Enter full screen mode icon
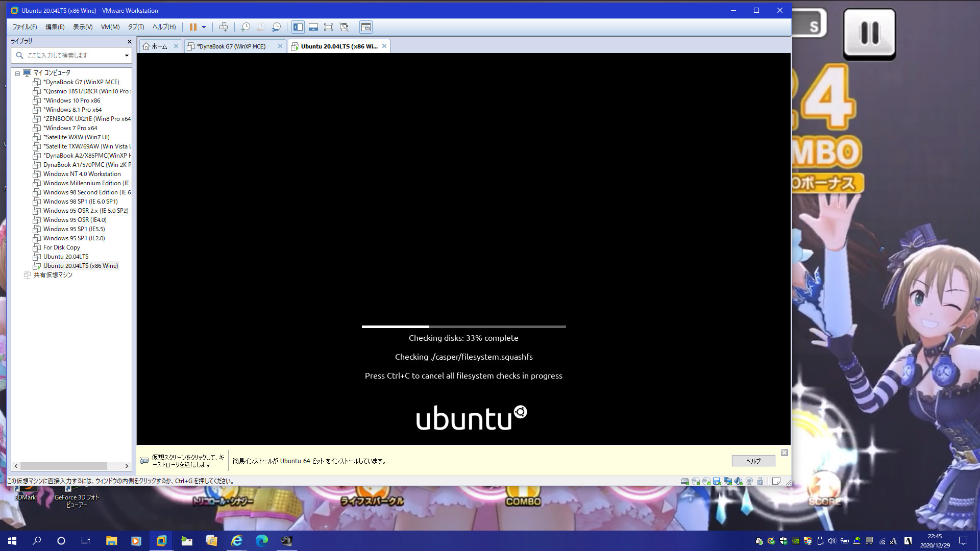Image resolution: width=980 pixels, height=551 pixels. (x=329, y=27)
